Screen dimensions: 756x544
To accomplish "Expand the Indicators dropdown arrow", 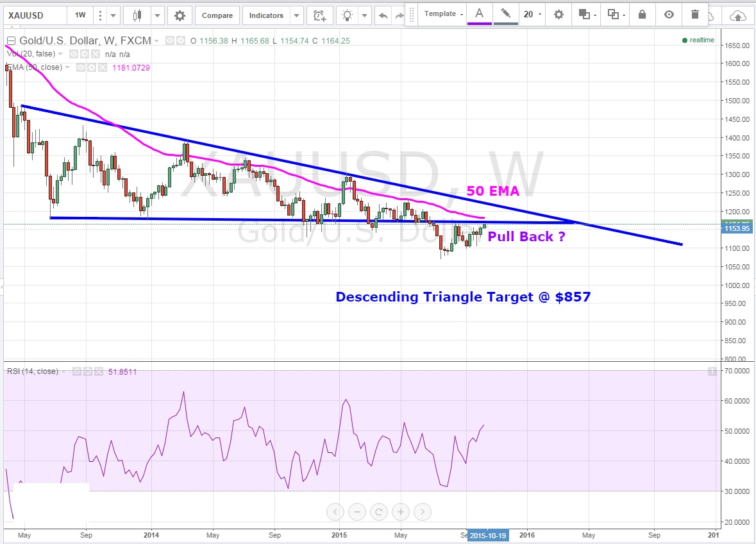I will coord(296,15).
